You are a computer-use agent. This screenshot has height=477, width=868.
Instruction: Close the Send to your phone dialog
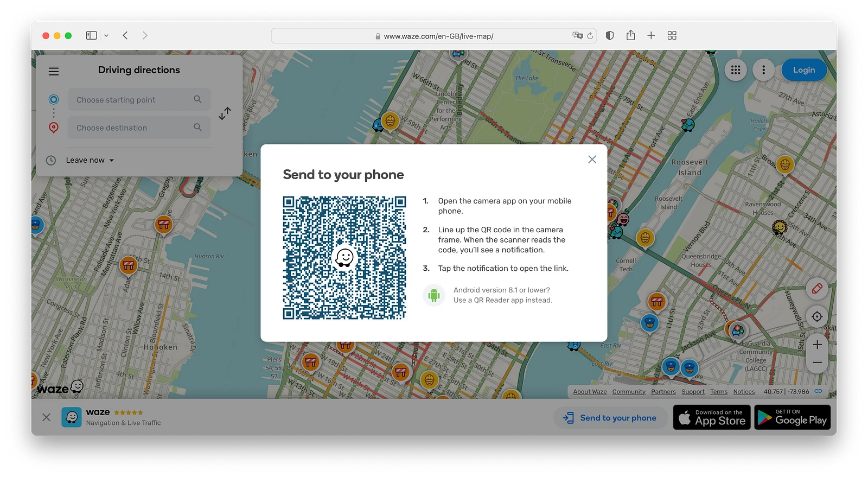(592, 159)
